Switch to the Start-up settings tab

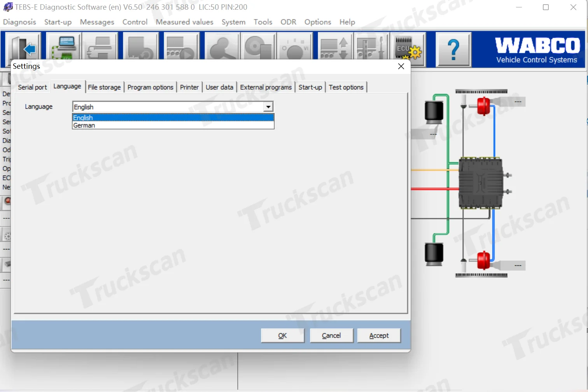pos(310,87)
